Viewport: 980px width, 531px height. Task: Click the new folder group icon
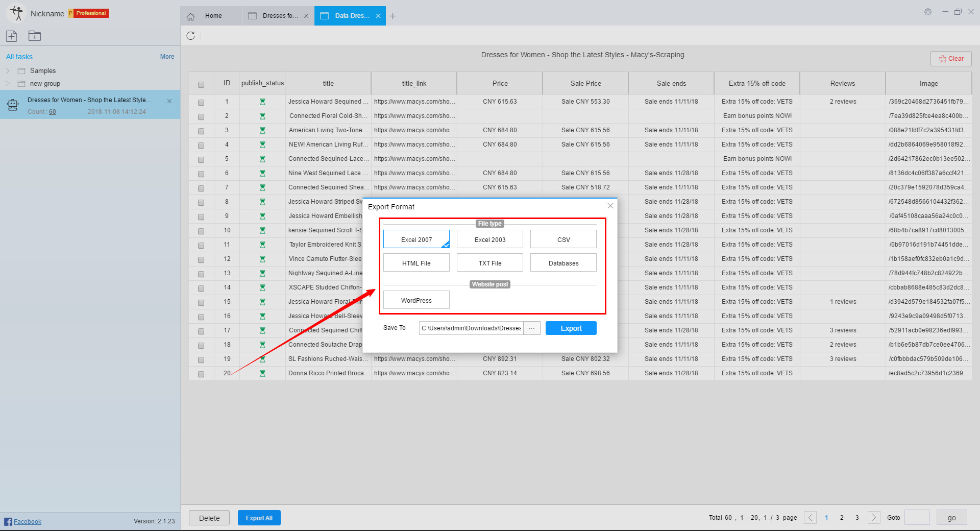click(x=35, y=36)
